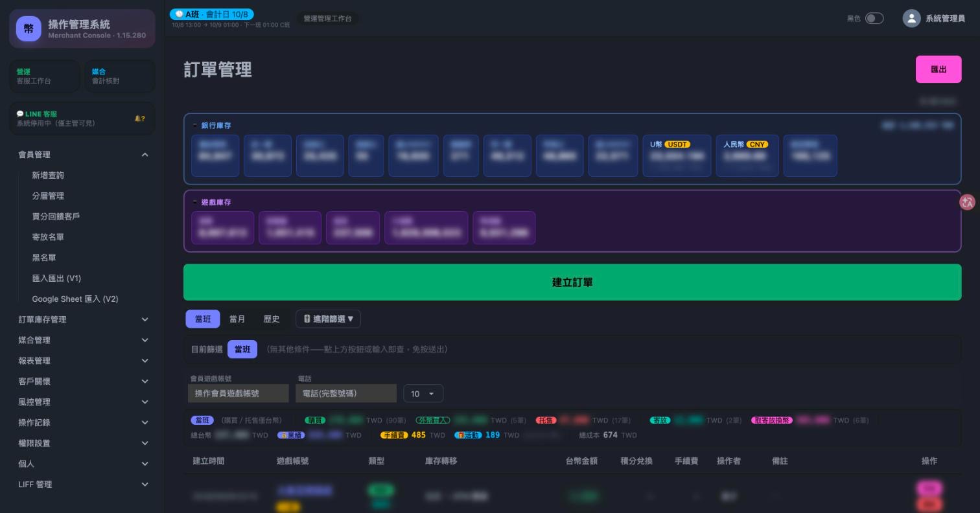Screen dimensions: 980x513
Task: Click the 會員遊戲帳號 input field
Action: [238, 393]
